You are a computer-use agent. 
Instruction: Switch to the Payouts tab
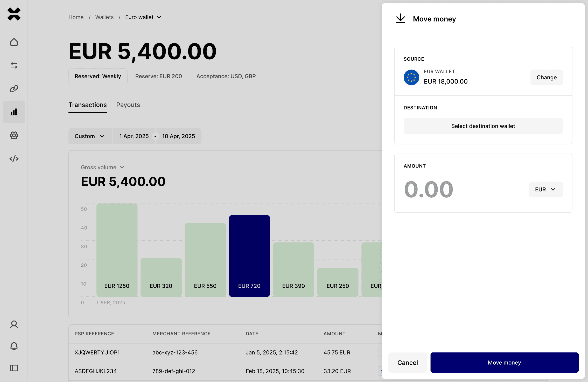point(128,105)
